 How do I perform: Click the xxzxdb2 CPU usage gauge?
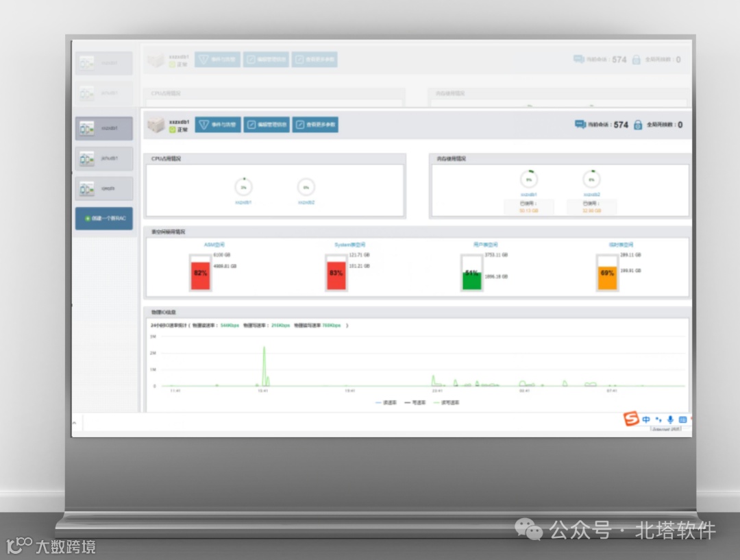[306, 187]
